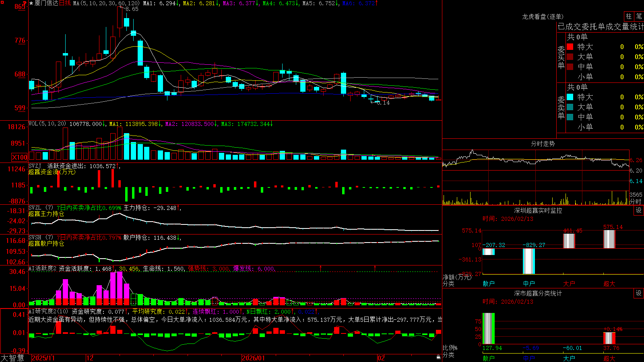The width and height of the screenshot is (644, 362).
Task: Click the 分时 label beside intraday volume
Action: 636,202
